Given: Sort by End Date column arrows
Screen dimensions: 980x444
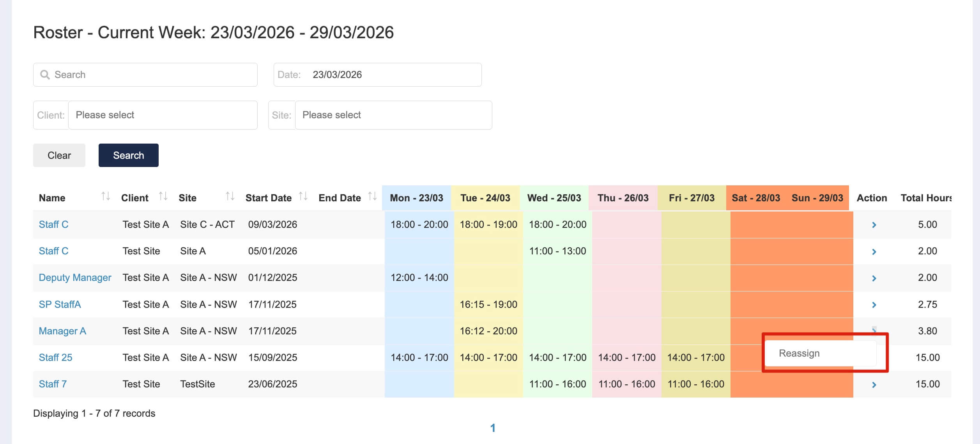Looking at the screenshot, I should pyautogui.click(x=372, y=197).
